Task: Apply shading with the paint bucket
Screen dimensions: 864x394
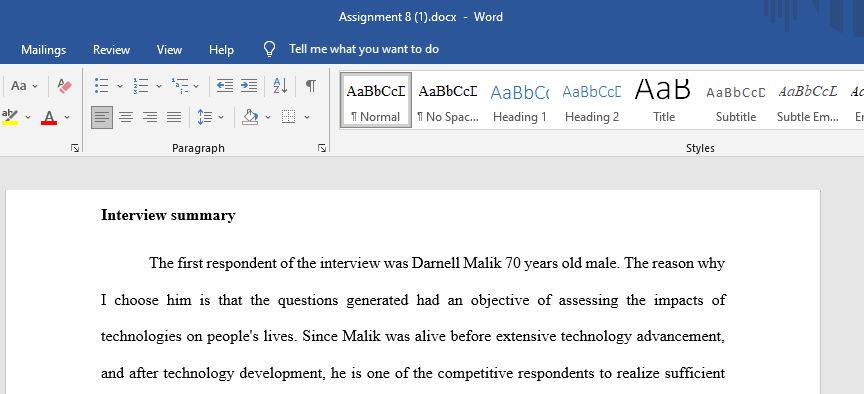Action: [250, 117]
